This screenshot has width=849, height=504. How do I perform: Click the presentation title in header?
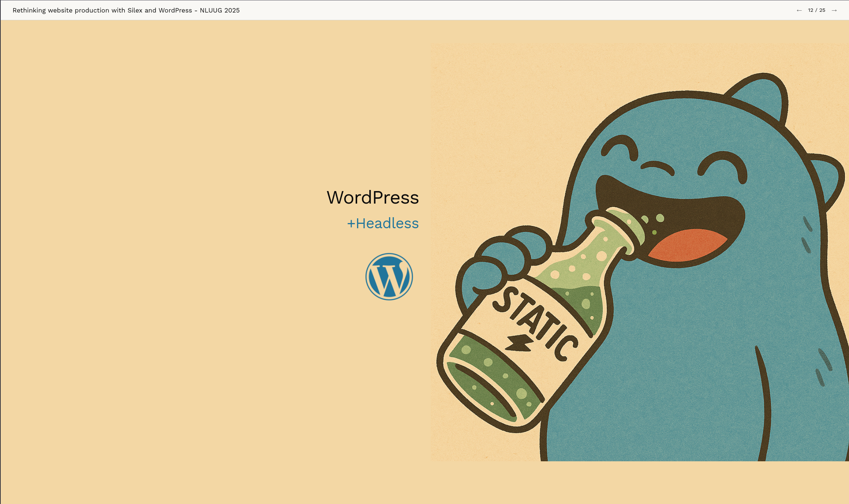tap(126, 10)
